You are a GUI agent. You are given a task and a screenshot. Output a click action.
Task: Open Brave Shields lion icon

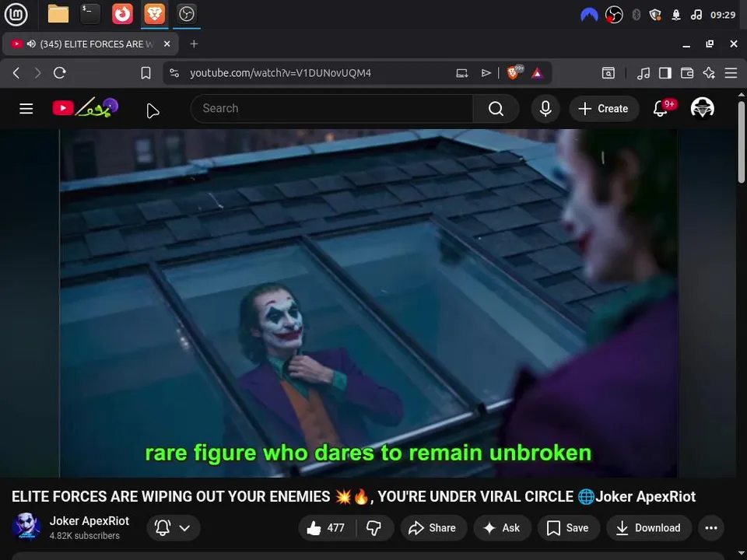[514, 72]
